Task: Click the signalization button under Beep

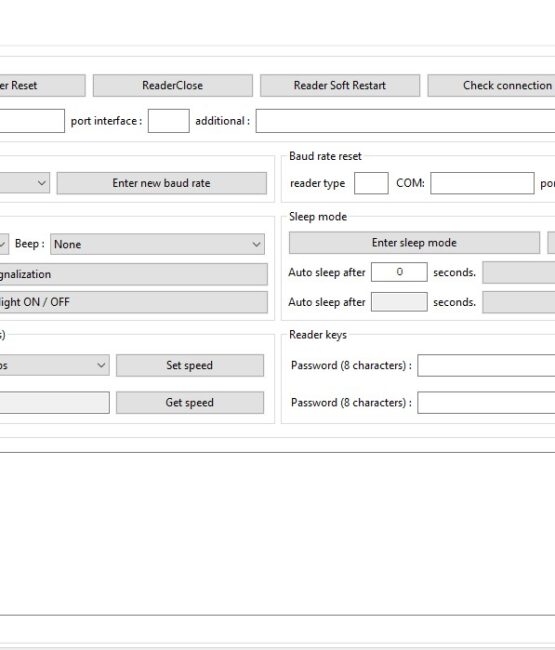Action: pos(133,274)
